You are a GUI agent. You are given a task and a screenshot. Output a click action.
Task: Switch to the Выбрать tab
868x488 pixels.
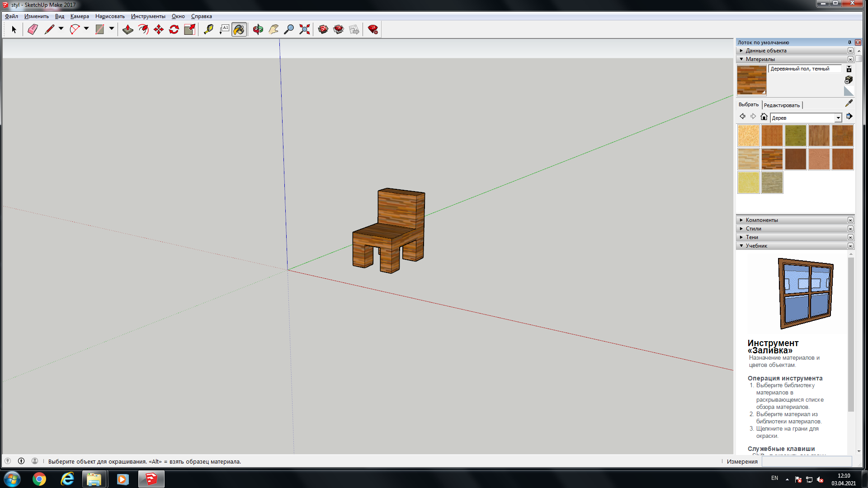(748, 104)
